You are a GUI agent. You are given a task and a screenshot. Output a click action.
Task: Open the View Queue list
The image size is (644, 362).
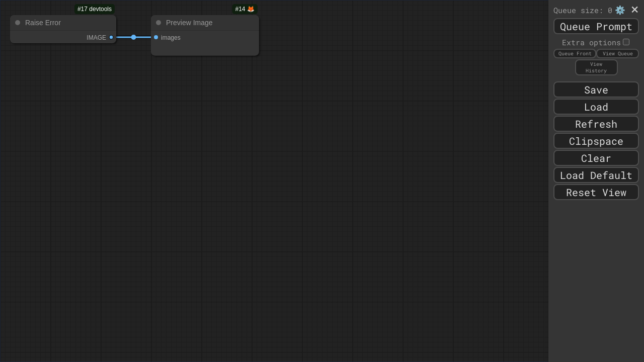point(617,54)
